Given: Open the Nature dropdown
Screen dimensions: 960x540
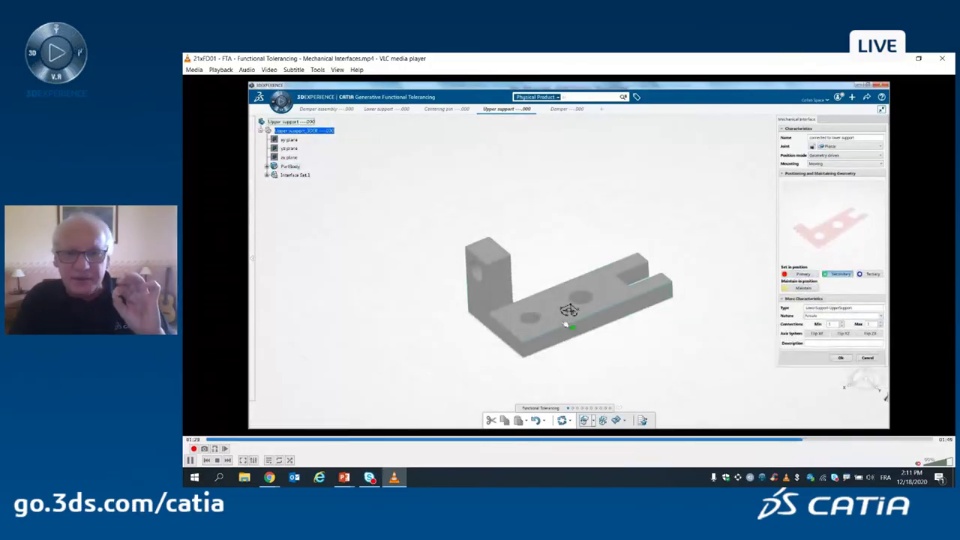Looking at the screenshot, I should [843, 316].
